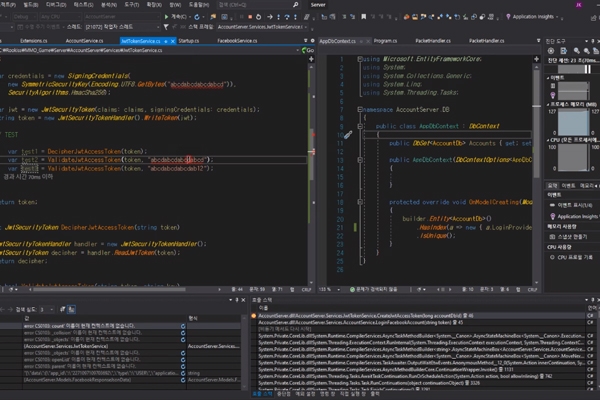
Task: Open the Tools menu (도구)
Action: pos(132,5)
